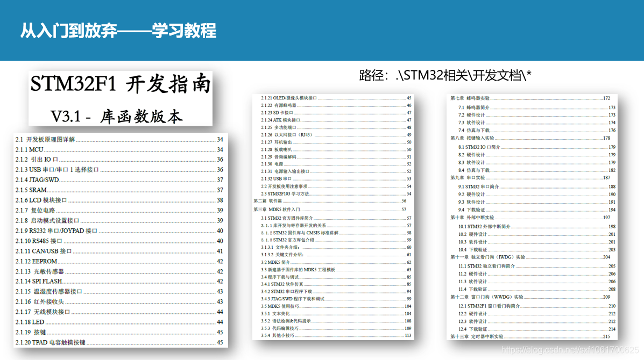Select the section heading '第二篇 软件篇'
This screenshot has height=360, width=644.
coord(330,201)
